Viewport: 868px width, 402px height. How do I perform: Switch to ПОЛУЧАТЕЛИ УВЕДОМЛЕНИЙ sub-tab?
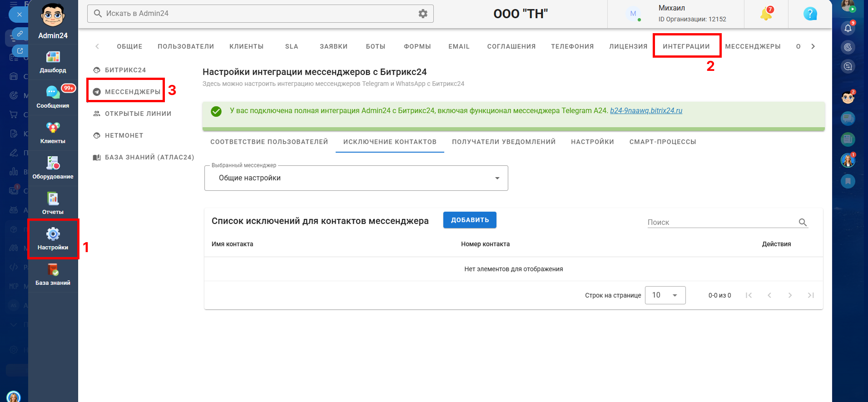point(504,142)
